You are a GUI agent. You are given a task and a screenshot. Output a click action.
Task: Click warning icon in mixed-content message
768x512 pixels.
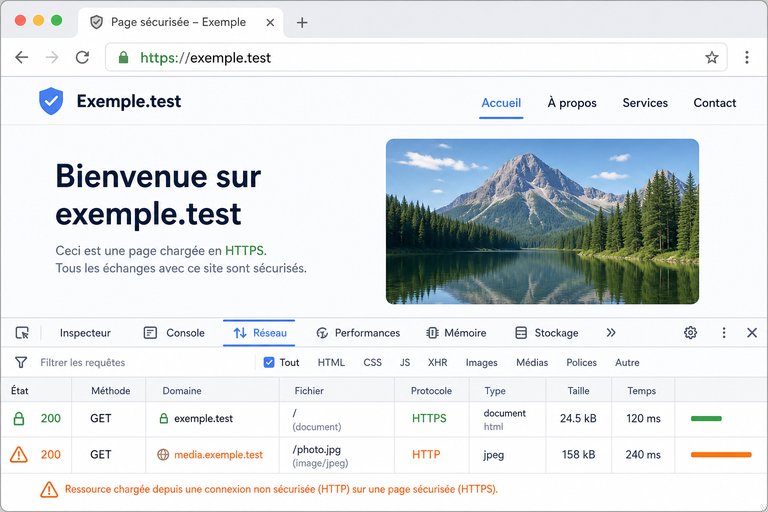coord(49,489)
